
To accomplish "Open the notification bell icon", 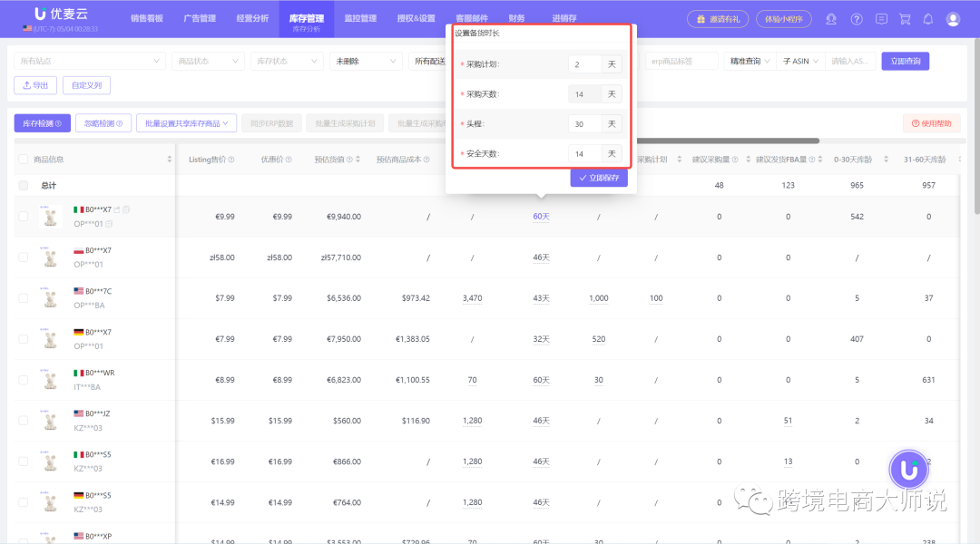I will point(927,18).
